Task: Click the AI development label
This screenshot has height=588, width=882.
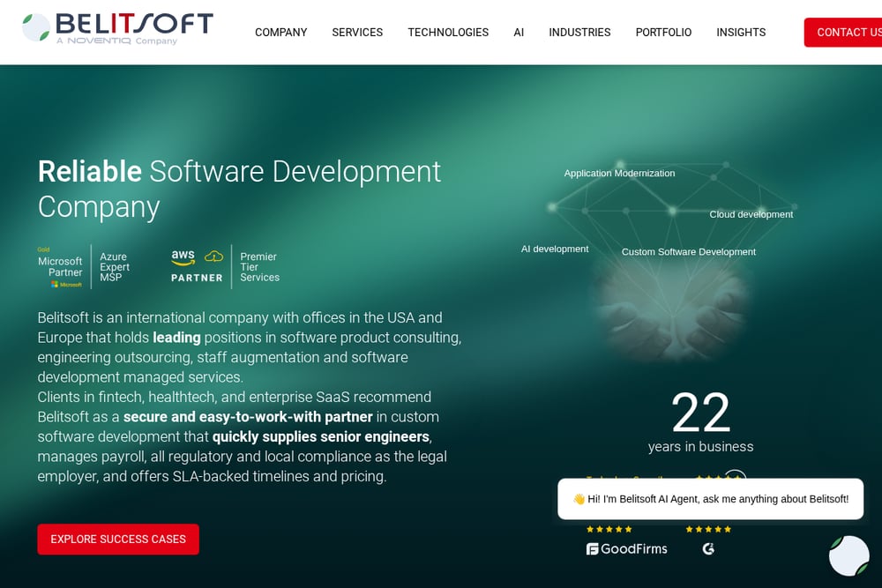Action: point(555,249)
